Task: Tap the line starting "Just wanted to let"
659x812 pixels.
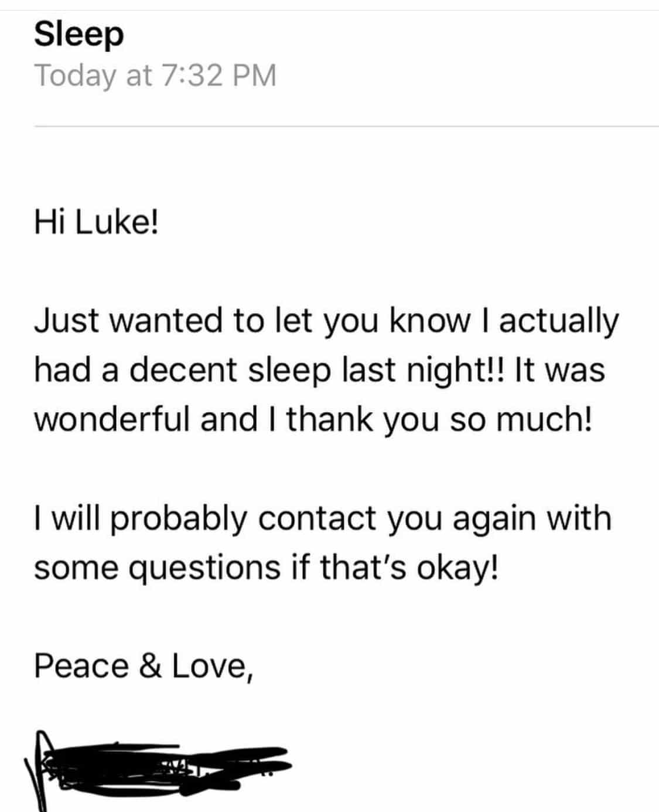Action: [326, 322]
